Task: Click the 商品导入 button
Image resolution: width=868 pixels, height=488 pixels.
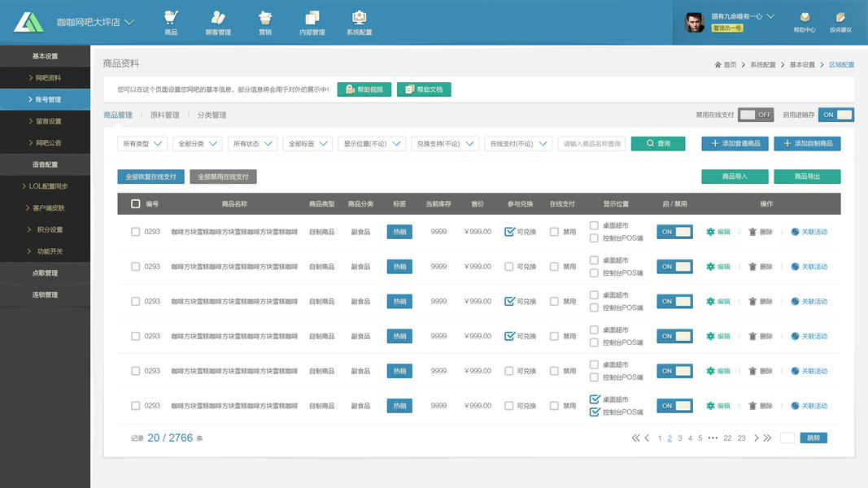Action: [735, 176]
